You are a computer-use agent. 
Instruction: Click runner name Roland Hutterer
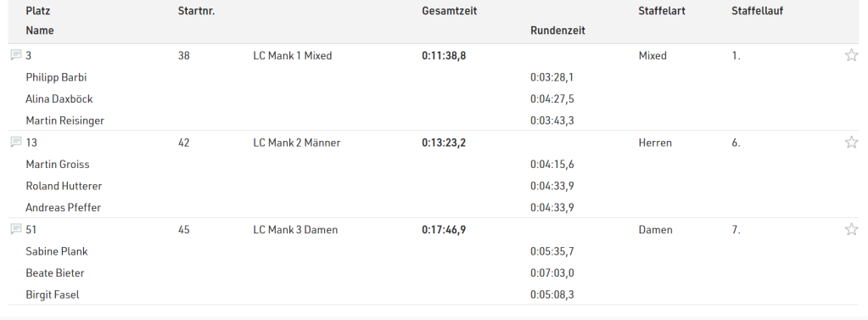[x=64, y=186]
